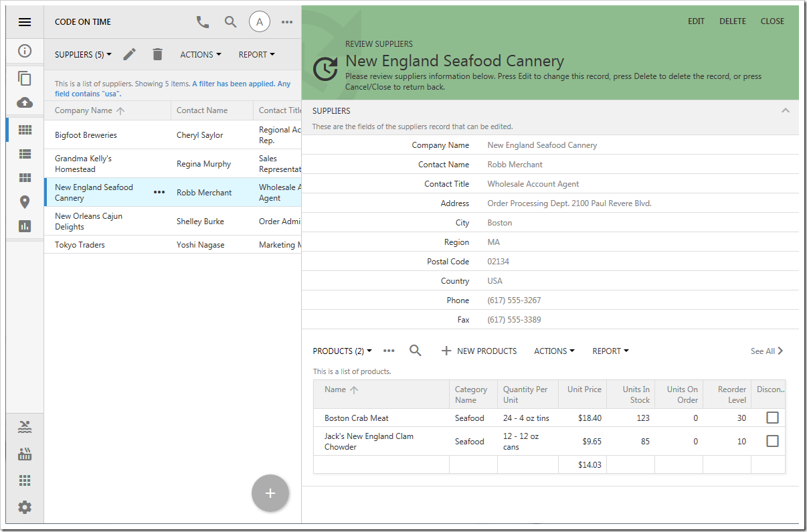Open the chart view icon in sidebar
Image resolution: width=807 pixels, height=532 pixels.
[x=25, y=226]
